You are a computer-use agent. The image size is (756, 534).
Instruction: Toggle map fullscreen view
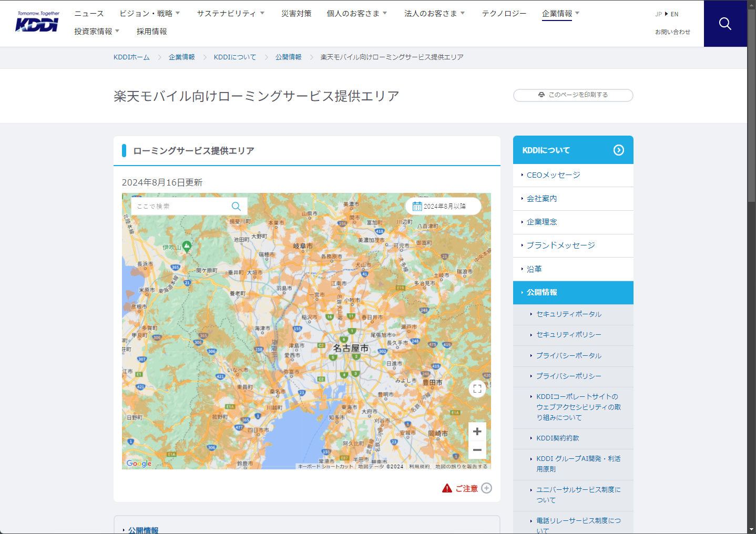(x=477, y=389)
